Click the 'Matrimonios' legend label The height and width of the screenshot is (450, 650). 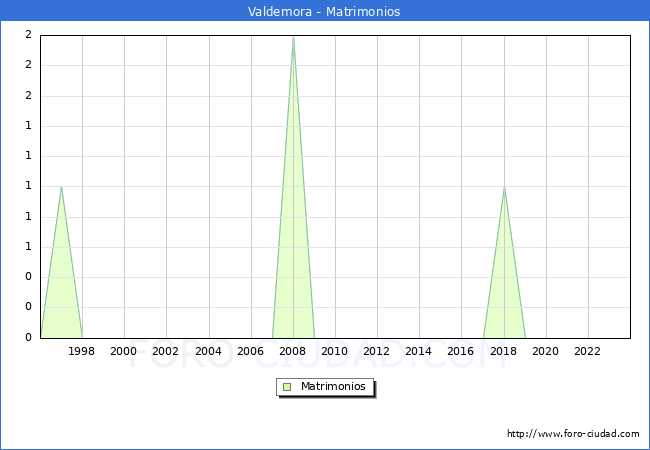(x=333, y=386)
